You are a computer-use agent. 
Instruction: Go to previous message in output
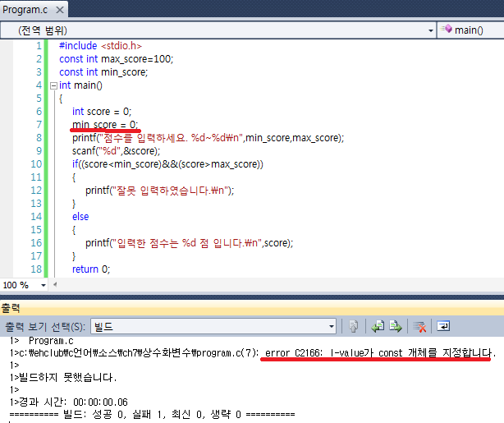point(378,327)
